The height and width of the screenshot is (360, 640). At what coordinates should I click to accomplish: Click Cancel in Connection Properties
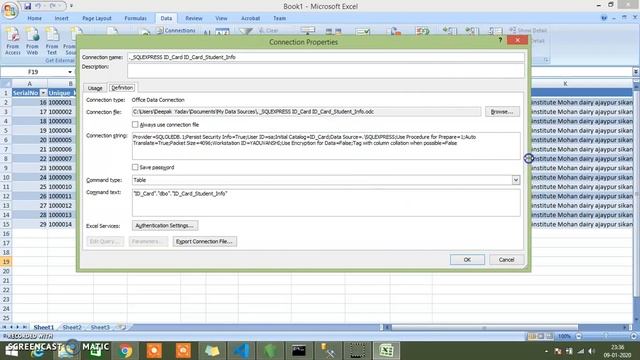(x=506, y=260)
